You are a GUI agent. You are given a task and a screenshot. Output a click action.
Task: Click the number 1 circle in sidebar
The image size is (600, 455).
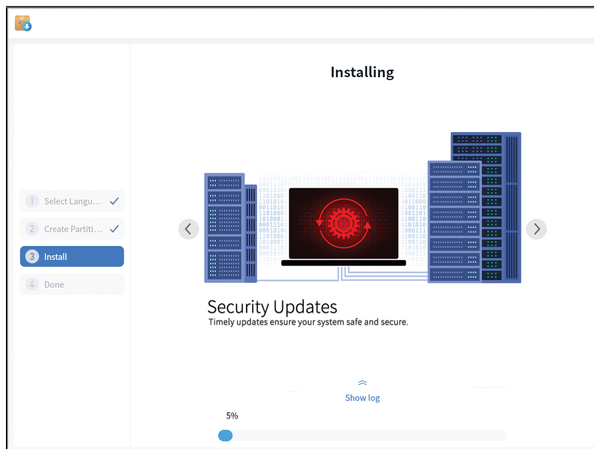(x=32, y=201)
